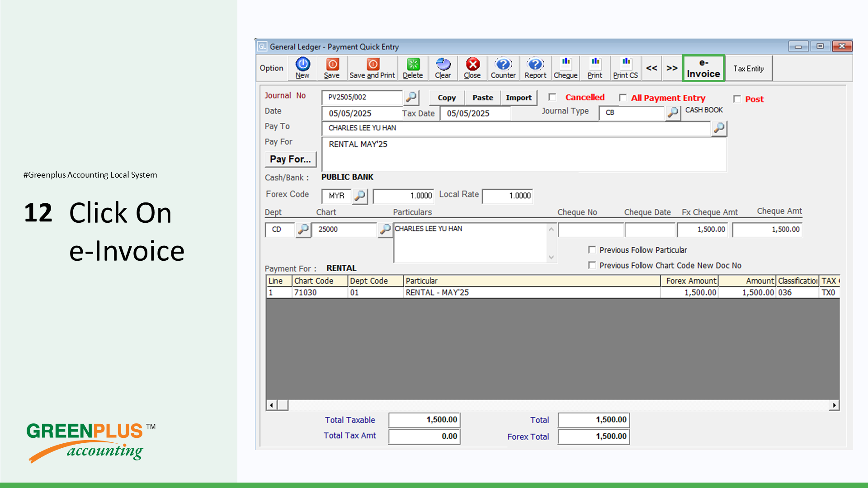The height and width of the screenshot is (488, 868).
Task: Click the Journal Type field CB
Action: [632, 113]
